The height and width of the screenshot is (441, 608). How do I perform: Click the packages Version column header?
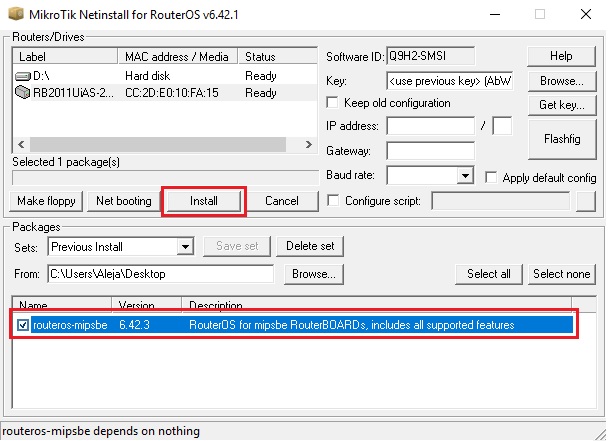[x=147, y=304]
